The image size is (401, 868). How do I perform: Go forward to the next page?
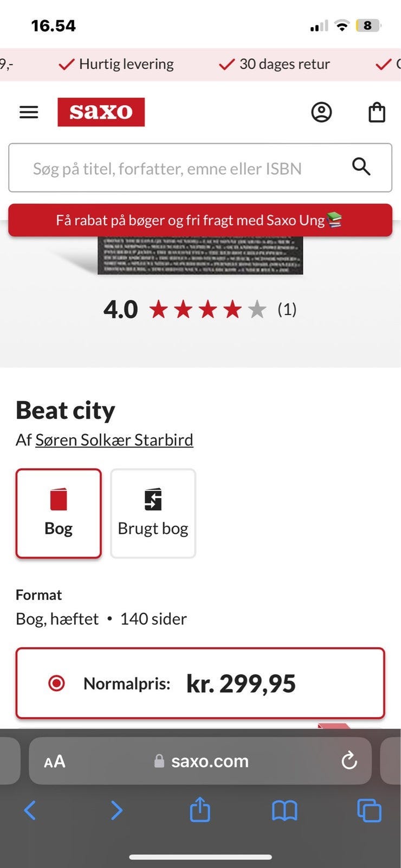116,810
